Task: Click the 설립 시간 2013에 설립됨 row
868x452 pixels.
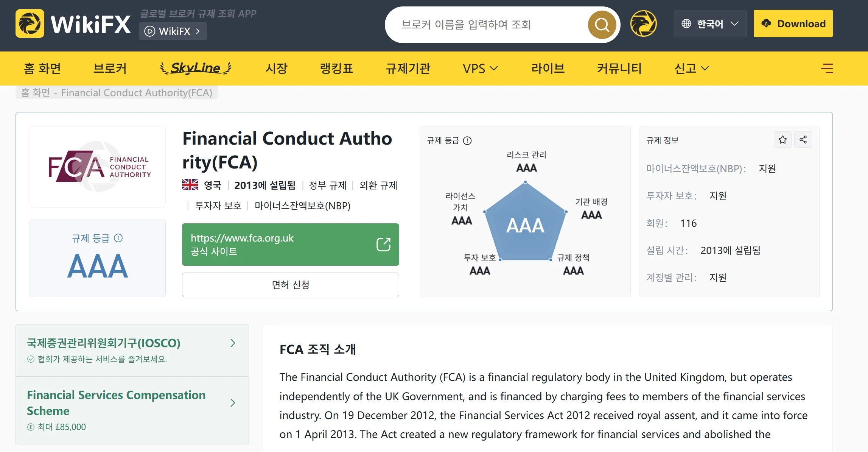Action: 703,251
